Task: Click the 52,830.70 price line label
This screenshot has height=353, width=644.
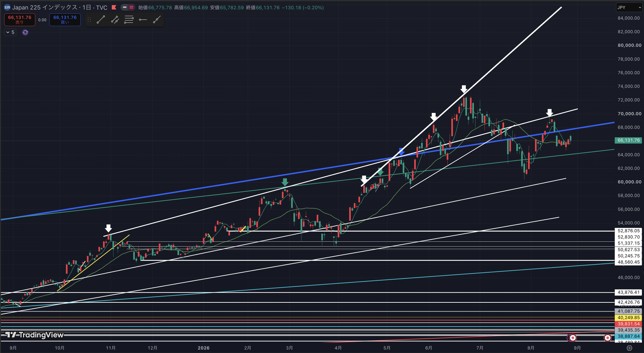Action: (x=628, y=237)
